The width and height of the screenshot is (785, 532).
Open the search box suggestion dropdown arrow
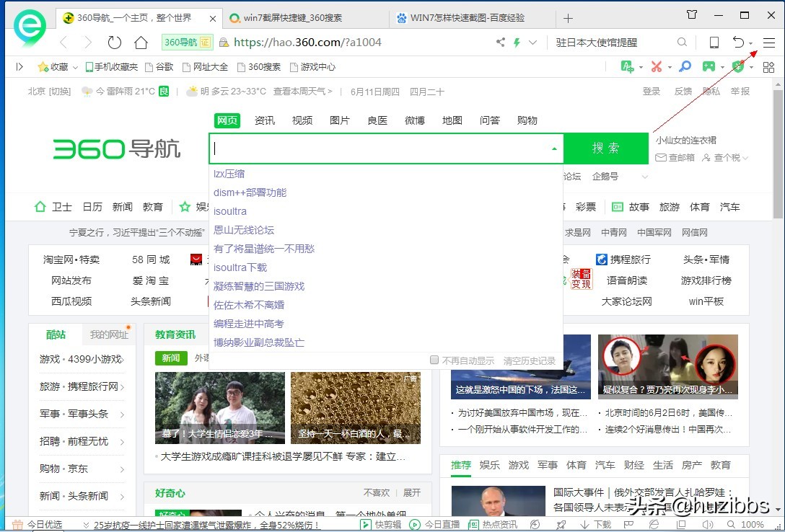[x=553, y=148]
